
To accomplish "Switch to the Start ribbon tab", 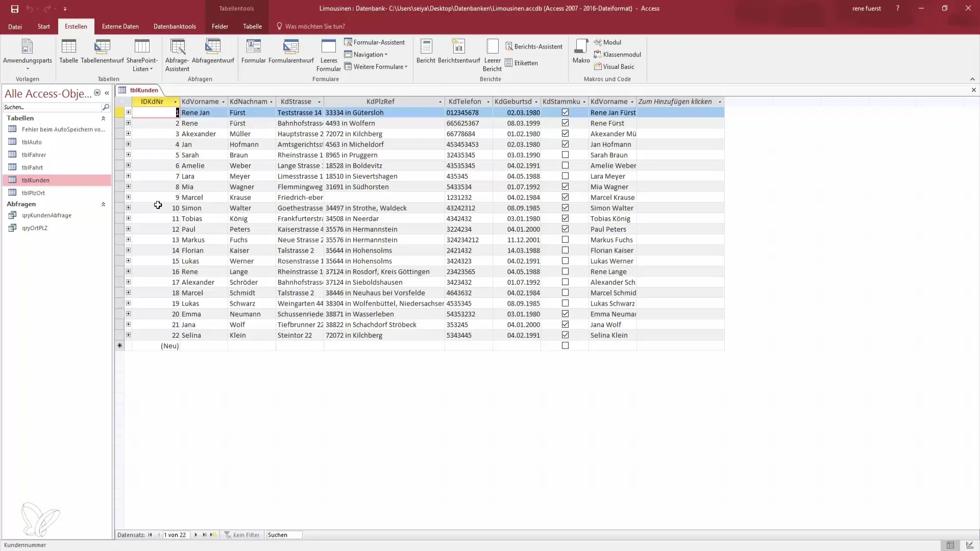I will point(44,27).
